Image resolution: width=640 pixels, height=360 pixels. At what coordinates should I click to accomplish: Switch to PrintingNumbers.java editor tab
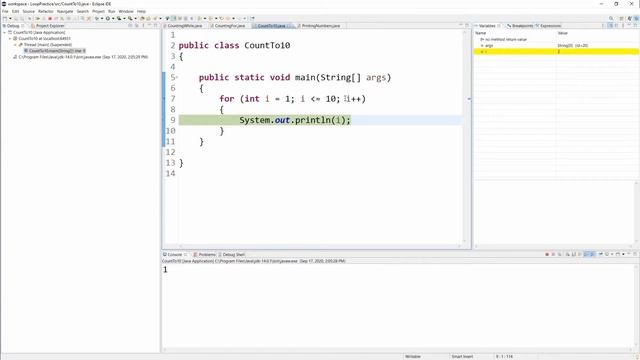pos(320,26)
